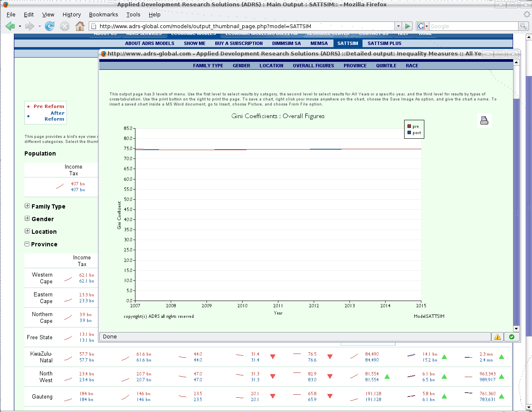
Task: Collapse the Province section
Action: coord(27,244)
